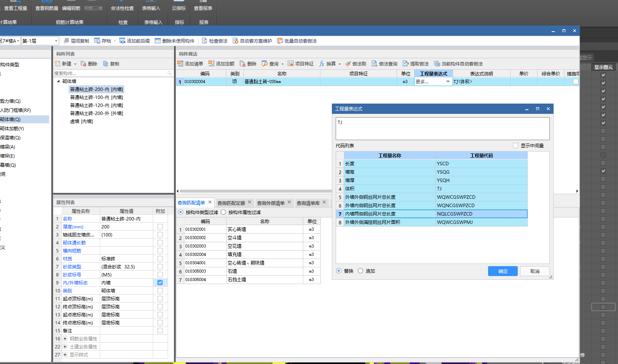Switch to 查询外部清单 tab
Screen dimensions: 618x364
(x=271, y=203)
